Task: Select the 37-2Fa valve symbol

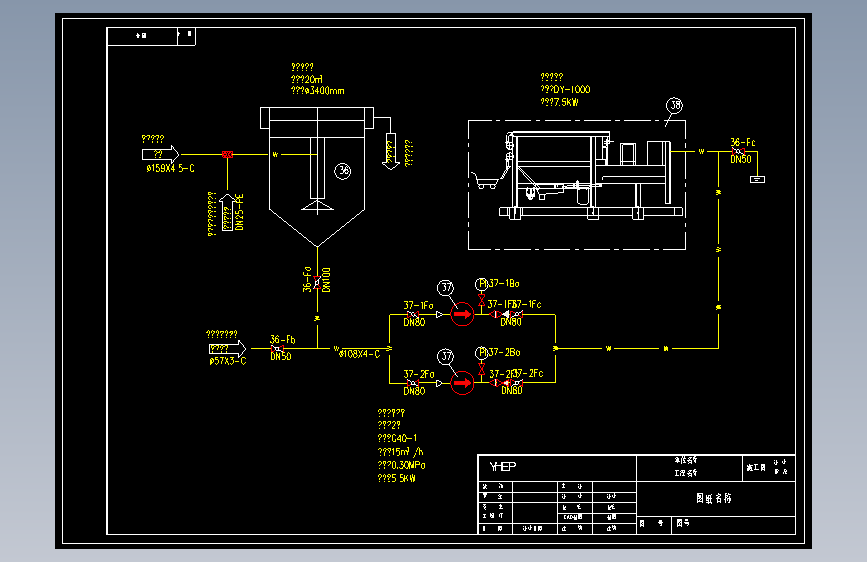Action: (x=412, y=383)
